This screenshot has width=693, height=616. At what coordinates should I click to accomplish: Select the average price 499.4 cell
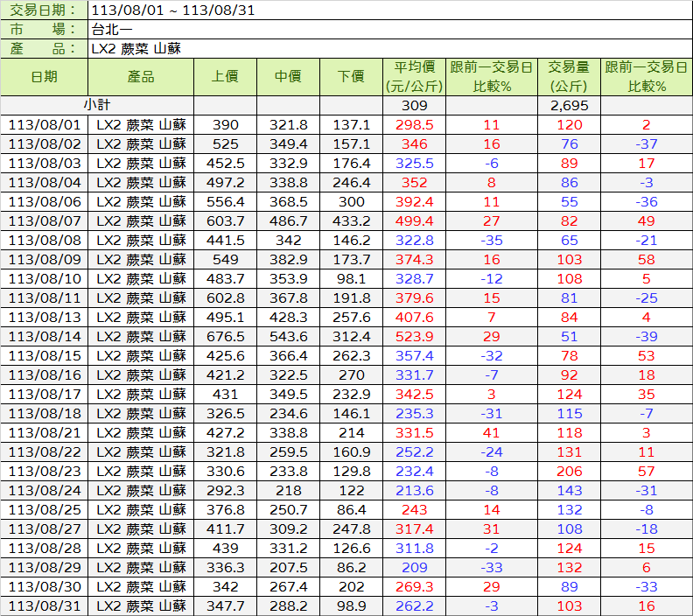[415, 221]
